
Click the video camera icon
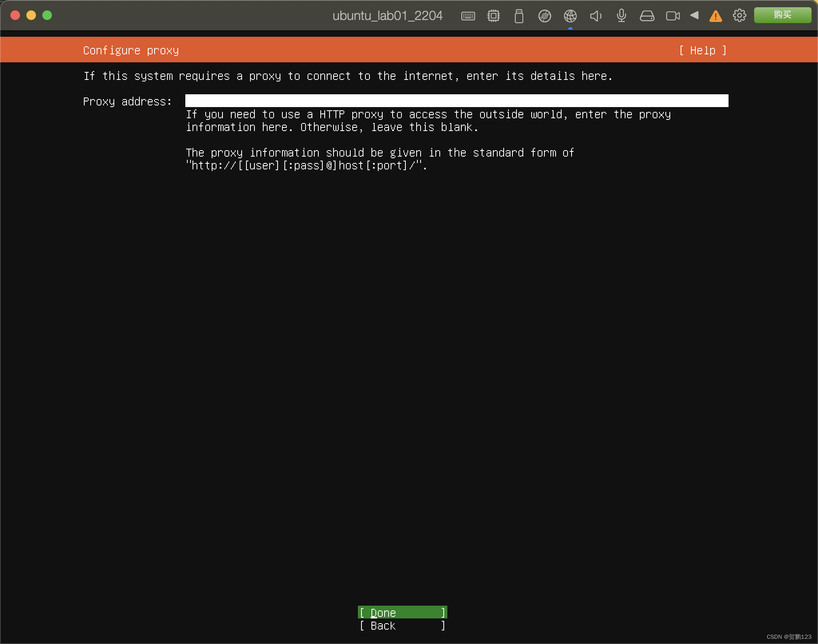[x=673, y=16]
